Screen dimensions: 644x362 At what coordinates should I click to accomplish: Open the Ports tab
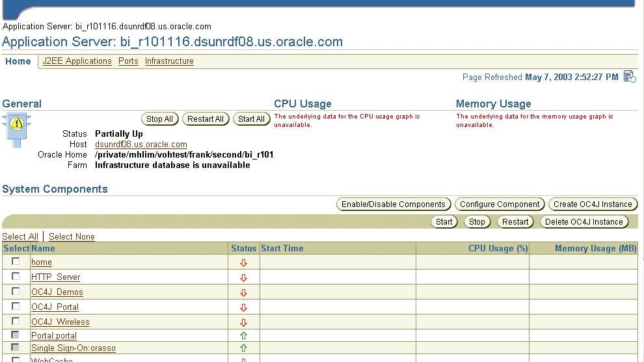coord(128,61)
